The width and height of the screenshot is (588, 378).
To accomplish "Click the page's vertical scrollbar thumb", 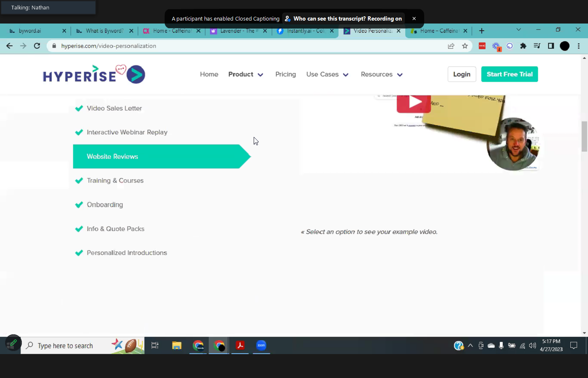I will (x=584, y=136).
